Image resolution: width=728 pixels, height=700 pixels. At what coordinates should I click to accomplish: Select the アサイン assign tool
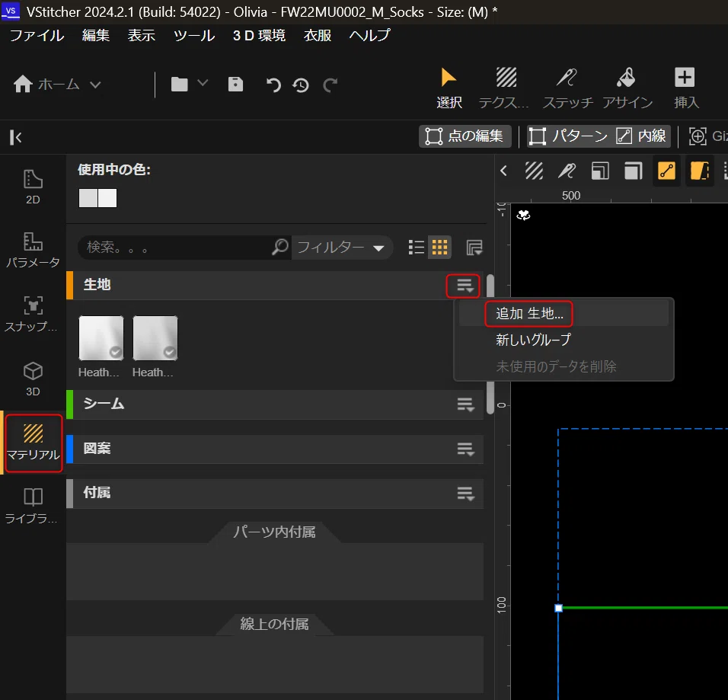tap(627, 88)
